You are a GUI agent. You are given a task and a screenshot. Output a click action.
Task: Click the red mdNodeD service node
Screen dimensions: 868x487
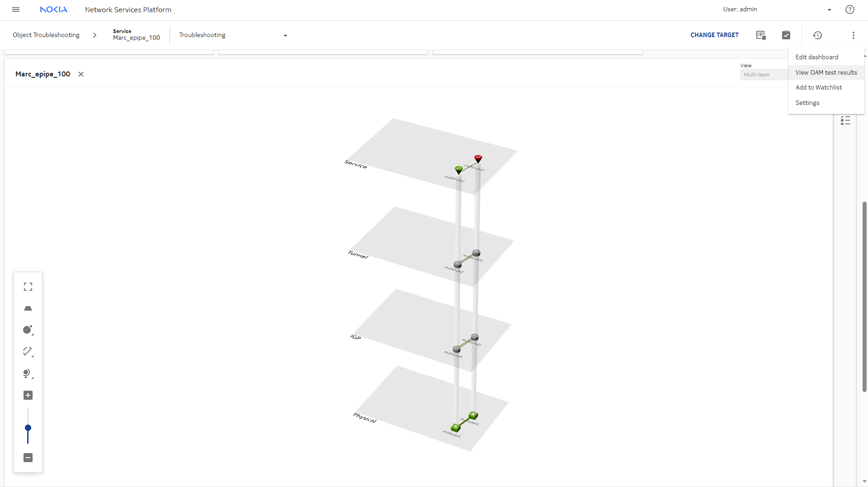[478, 159]
